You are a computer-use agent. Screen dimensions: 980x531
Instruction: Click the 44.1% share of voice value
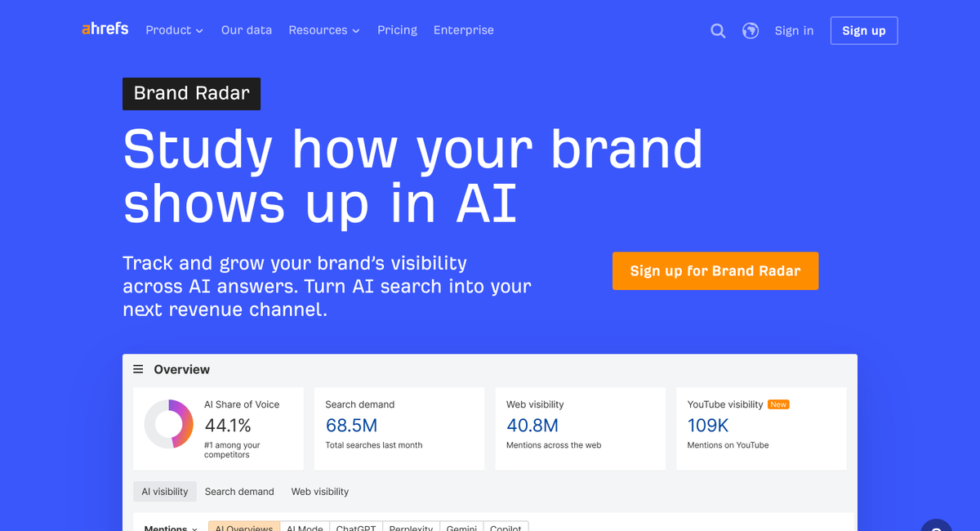(228, 426)
